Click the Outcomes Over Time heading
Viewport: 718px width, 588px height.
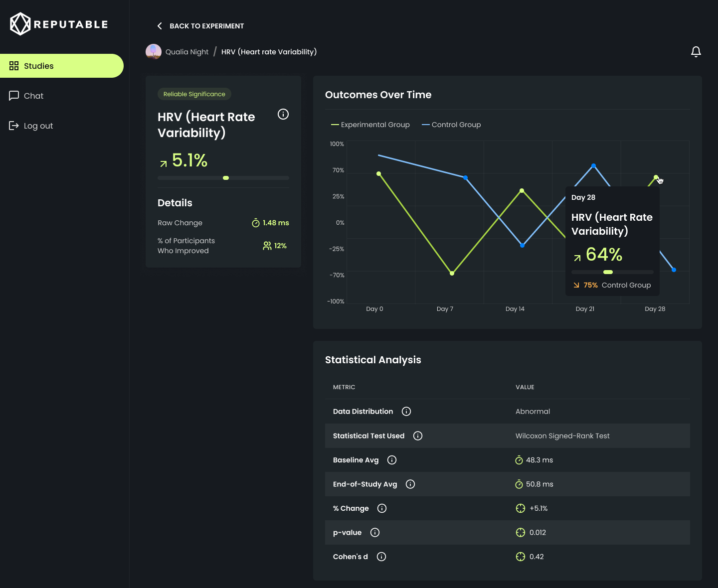pos(378,95)
